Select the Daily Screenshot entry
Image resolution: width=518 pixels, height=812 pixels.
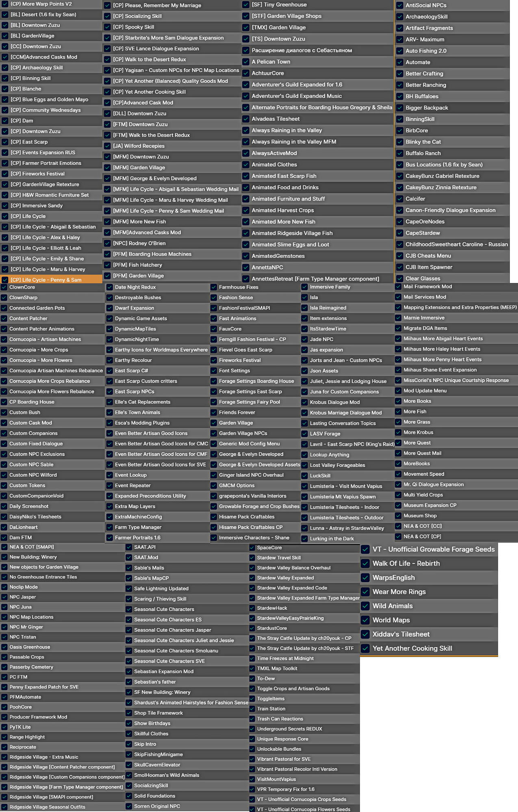click(x=52, y=506)
